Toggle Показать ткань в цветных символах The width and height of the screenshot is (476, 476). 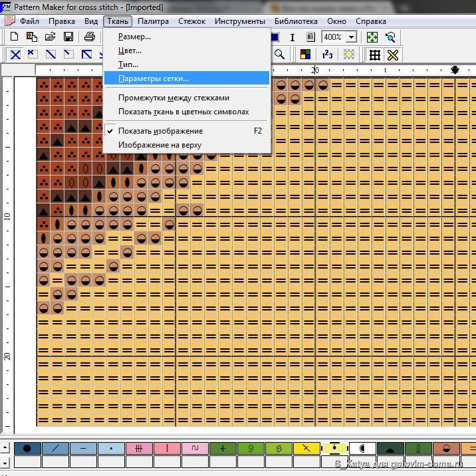187,112
